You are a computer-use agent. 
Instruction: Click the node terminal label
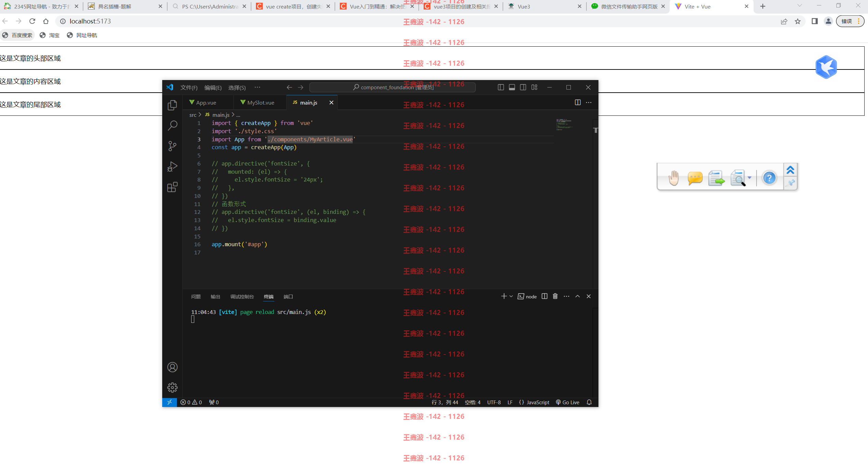pyautogui.click(x=527, y=297)
